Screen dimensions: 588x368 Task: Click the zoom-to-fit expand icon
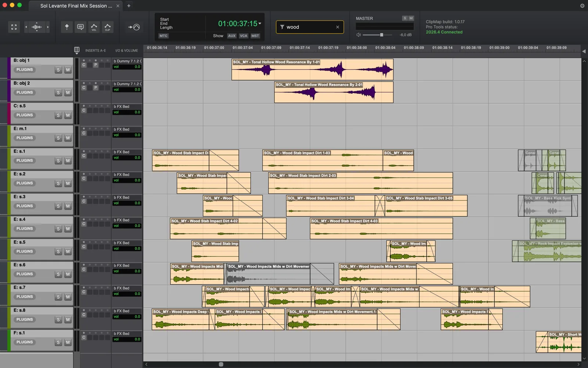(14, 27)
